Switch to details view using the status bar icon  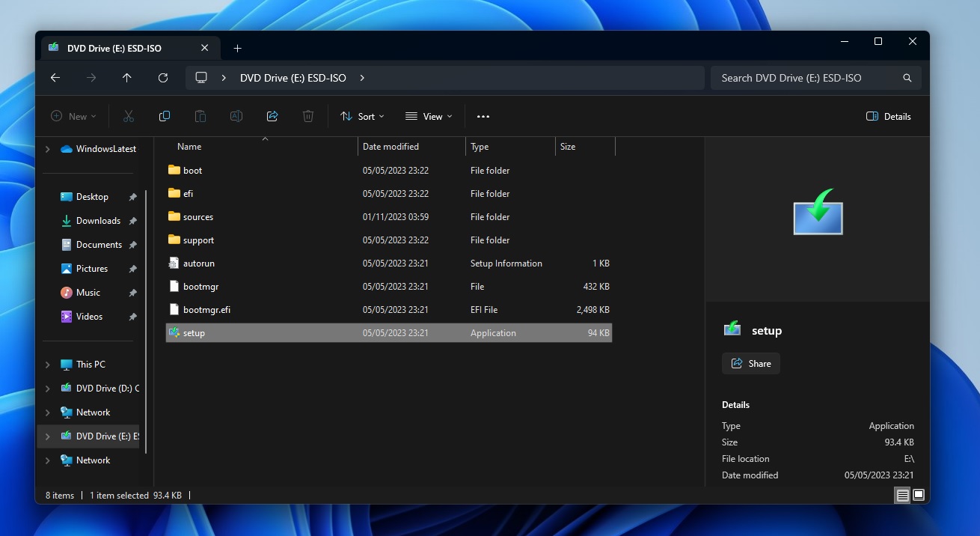pyautogui.click(x=903, y=495)
